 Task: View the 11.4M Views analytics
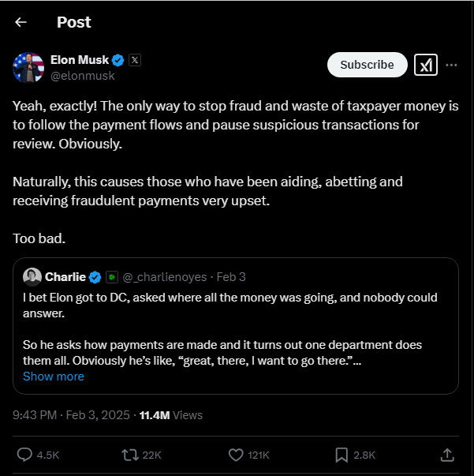point(170,414)
